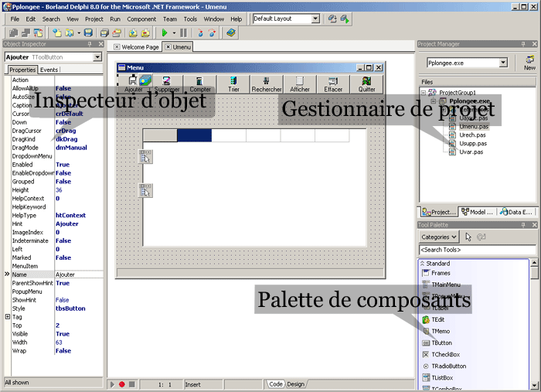Open the Pplongee.exe project dropdown
This screenshot has height=392, width=541.
pyautogui.click(x=503, y=63)
